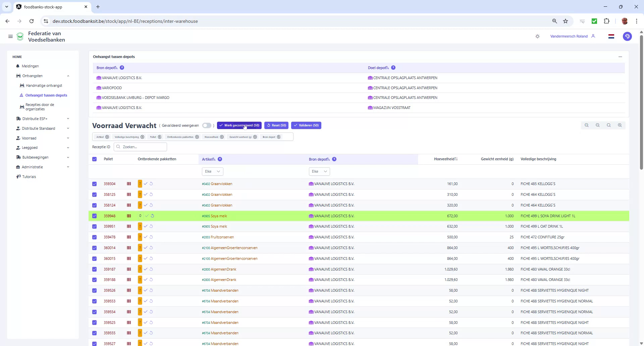Screen dimensions: 644x346
Task: Uncheck the select-all checkbox in the table header
Action: (94, 159)
